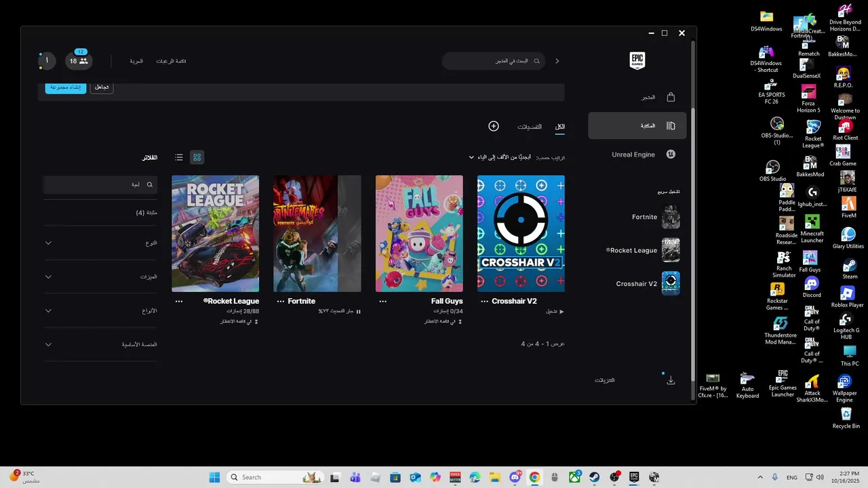Open Crosshair V2's three-dot options menu
The height and width of the screenshot is (488, 868).
(x=484, y=302)
